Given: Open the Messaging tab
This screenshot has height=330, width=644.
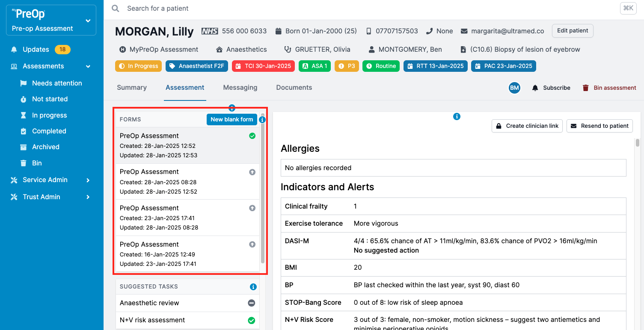Looking at the screenshot, I should (240, 88).
